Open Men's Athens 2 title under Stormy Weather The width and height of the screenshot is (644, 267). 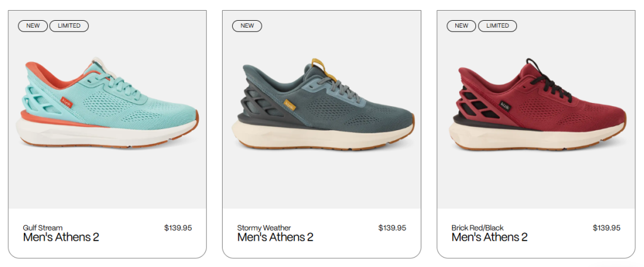coord(275,237)
